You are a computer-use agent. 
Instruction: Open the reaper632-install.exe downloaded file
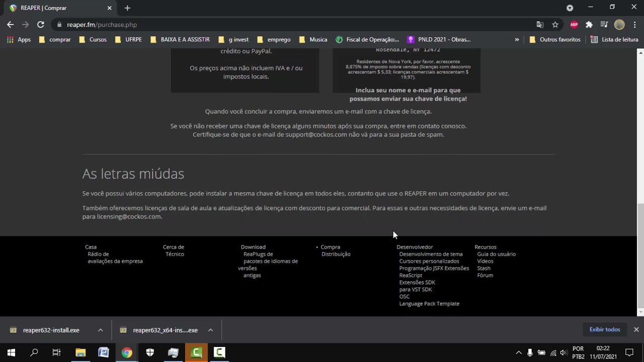point(51,330)
